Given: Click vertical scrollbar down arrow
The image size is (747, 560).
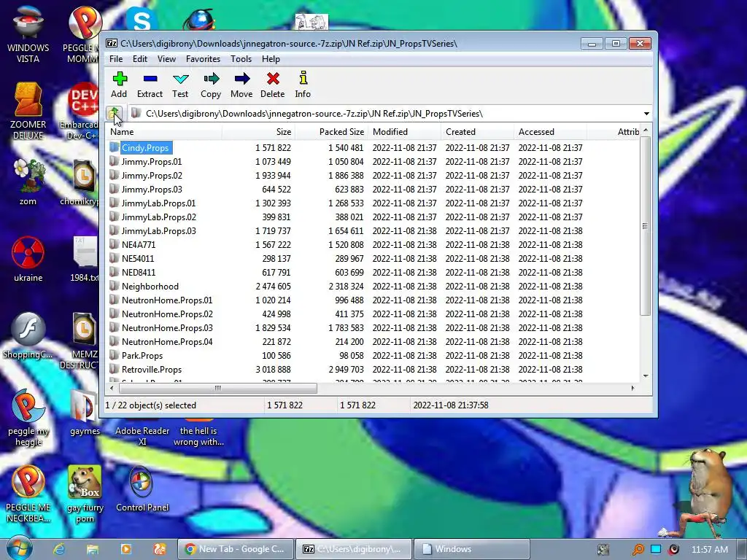Looking at the screenshot, I should 646,376.
